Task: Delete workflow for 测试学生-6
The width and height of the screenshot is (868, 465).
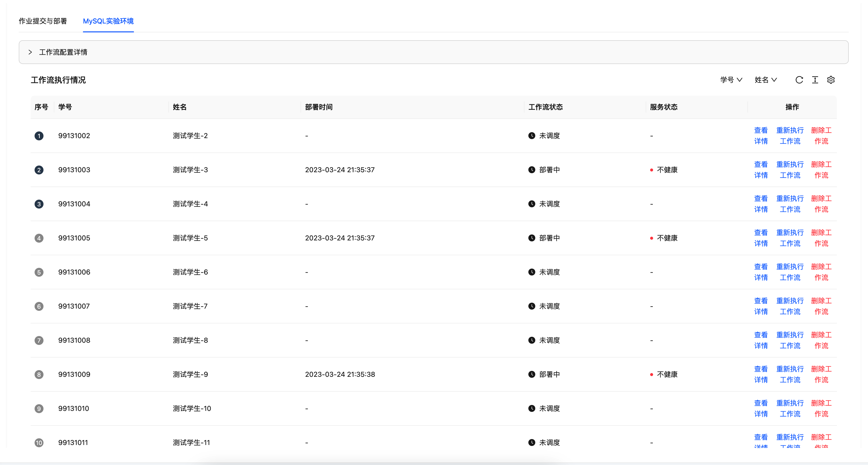Action: [x=821, y=272]
